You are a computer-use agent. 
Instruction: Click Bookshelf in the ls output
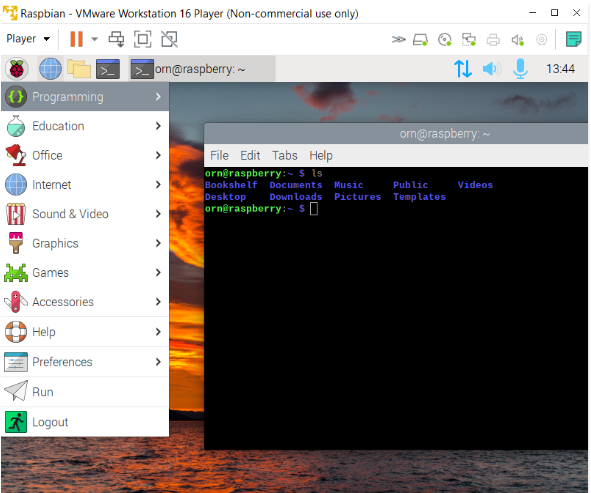coord(231,185)
